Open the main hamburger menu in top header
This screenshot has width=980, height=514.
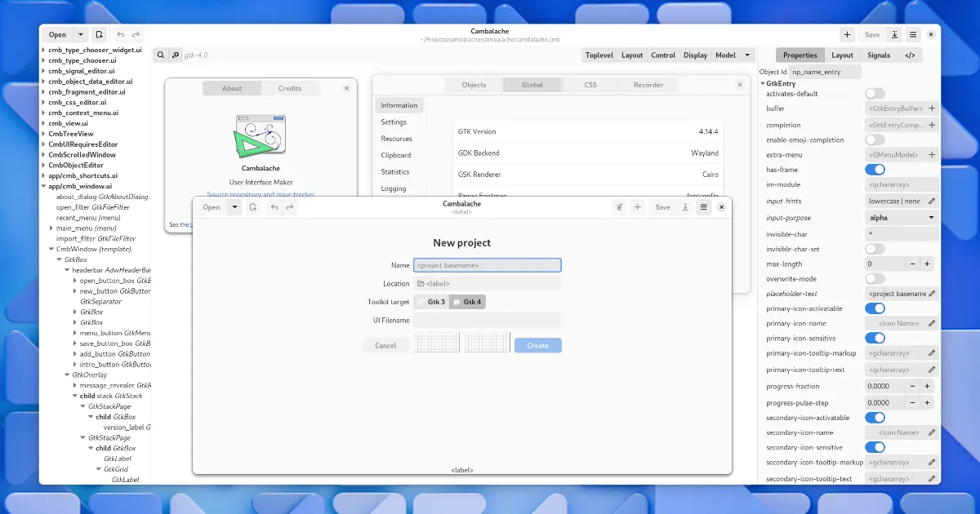pyautogui.click(x=913, y=35)
